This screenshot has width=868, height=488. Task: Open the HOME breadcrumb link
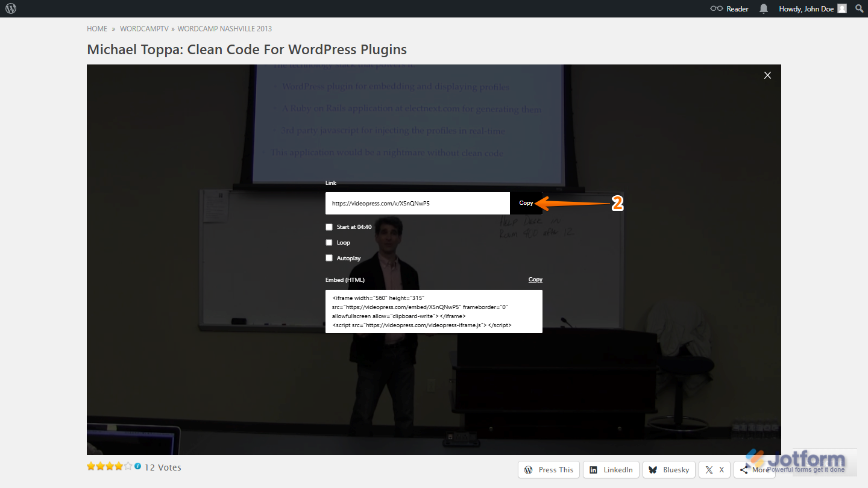[97, 28]
